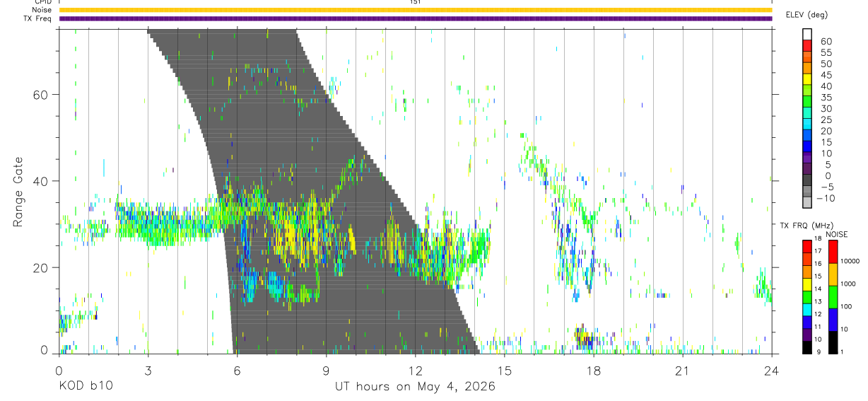Click x-axis tick label '6'
This screenshot has height=401, width=868.
point(237,371)
